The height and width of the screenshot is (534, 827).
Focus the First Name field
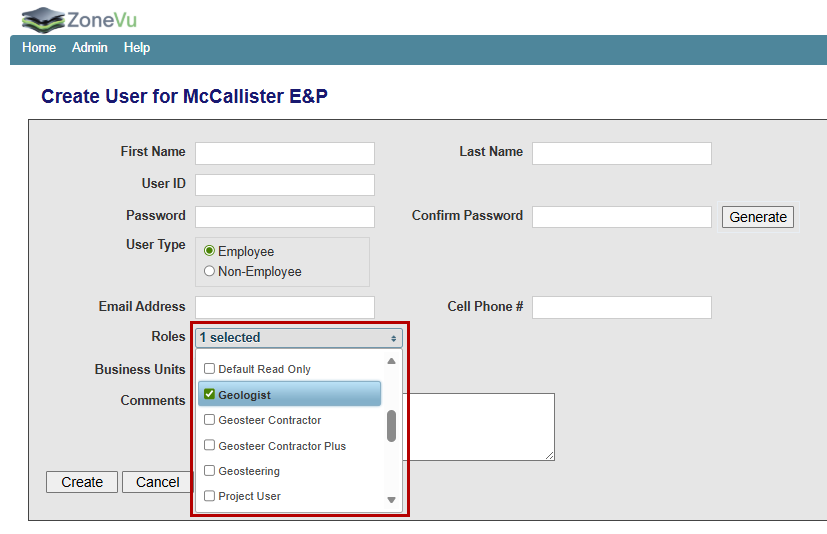click(x=285, y=153)
